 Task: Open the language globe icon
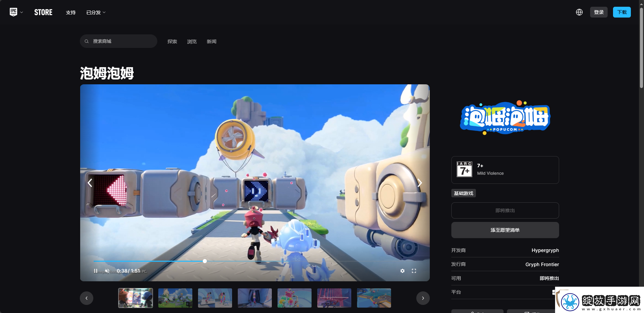click(x=579, y=12)
